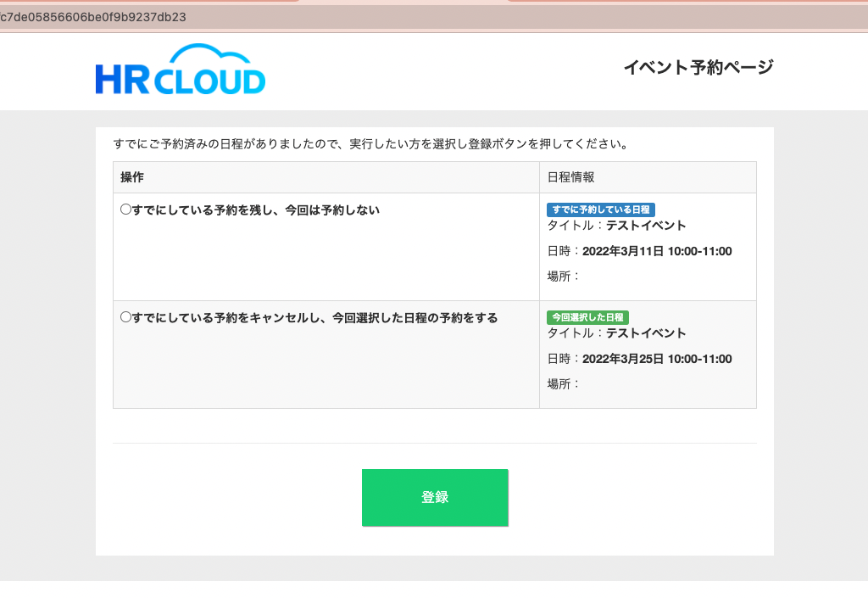Click 日時 label in the already-reserved row
The height and width of the screenshot is (598, 868).
click(x=563, y=251)
